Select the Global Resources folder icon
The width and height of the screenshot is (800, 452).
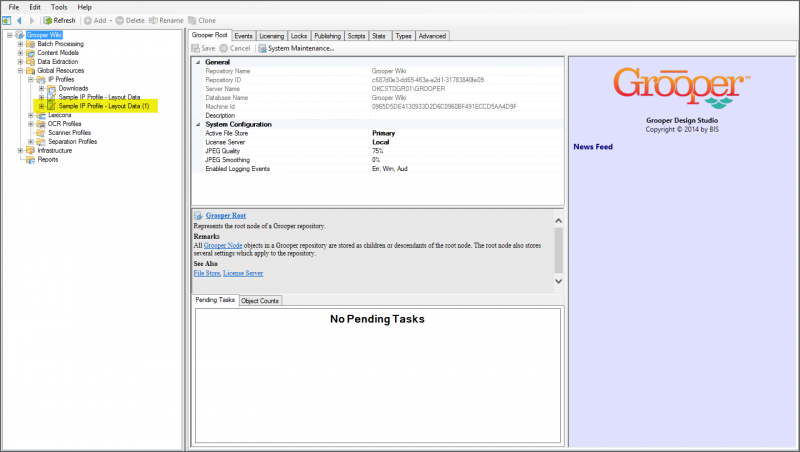pyautogui.click(x=31, y=70)
